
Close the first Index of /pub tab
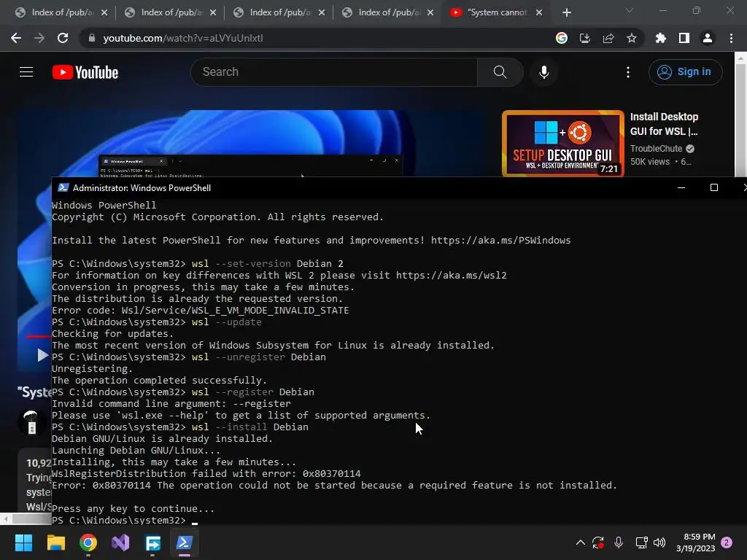tap(104, 12)
